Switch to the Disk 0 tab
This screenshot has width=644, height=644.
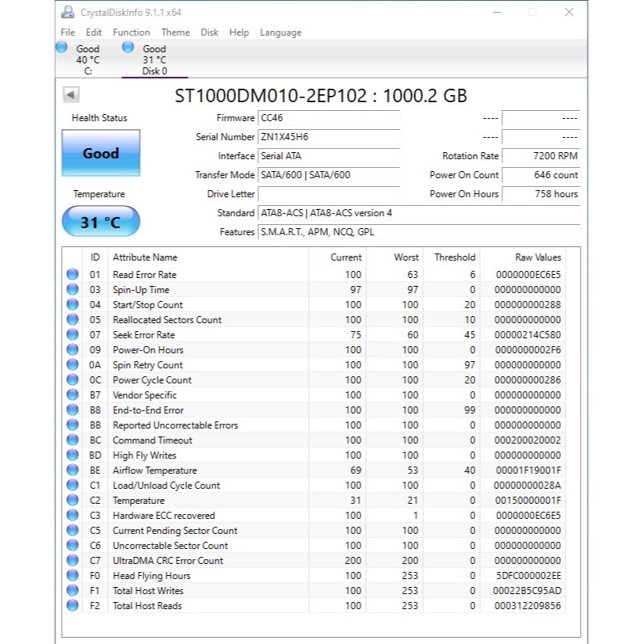(x=154, y=60)
